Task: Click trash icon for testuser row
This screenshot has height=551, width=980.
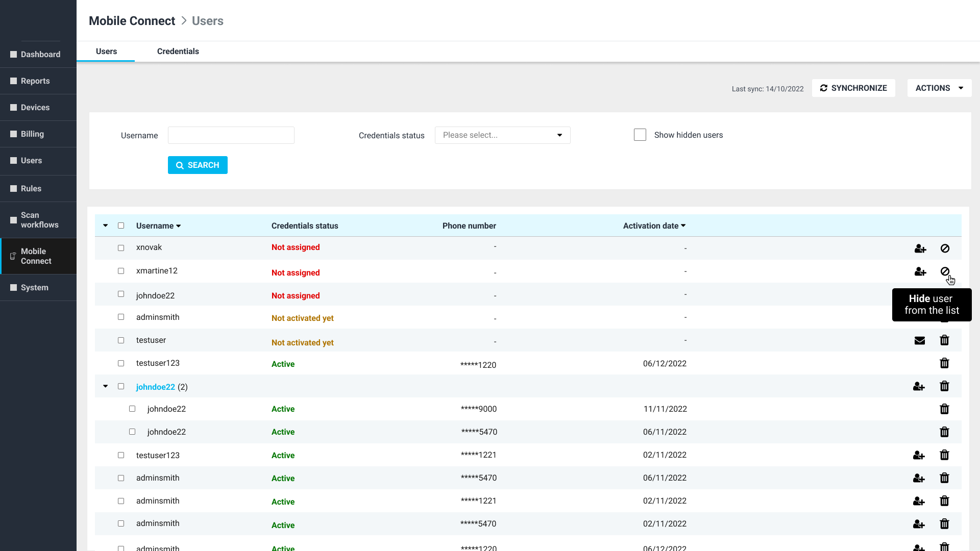Action: (944, 340)
